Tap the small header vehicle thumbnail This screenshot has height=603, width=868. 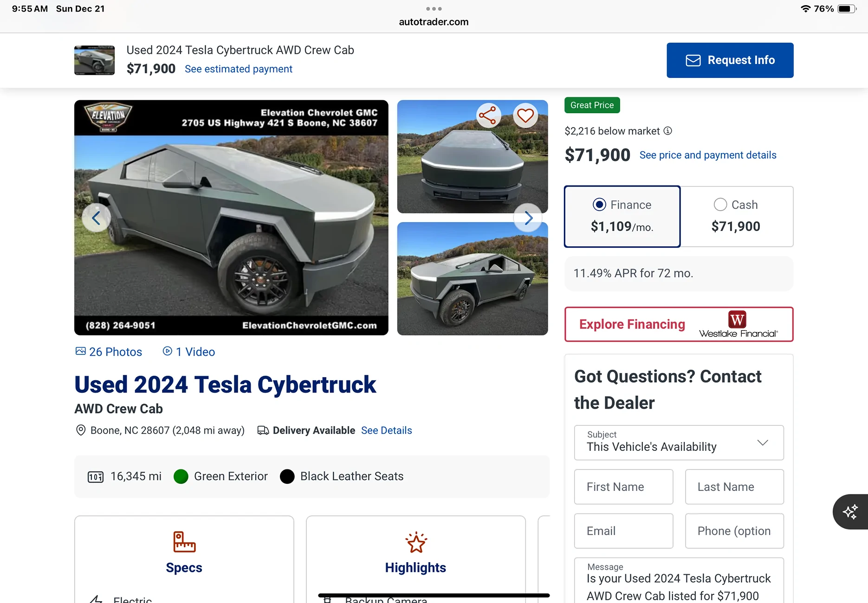(94, 60)
